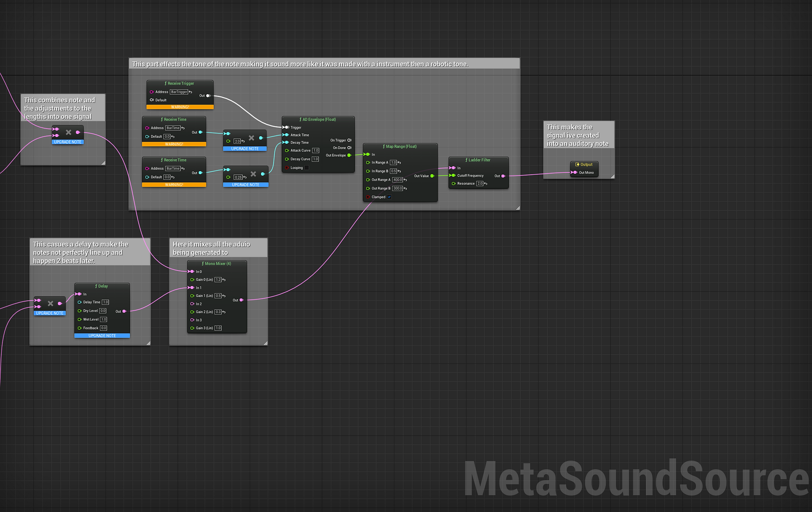Click the Out Envelope output pin
This screenshot has width=812, height=512.
[349, 156]
